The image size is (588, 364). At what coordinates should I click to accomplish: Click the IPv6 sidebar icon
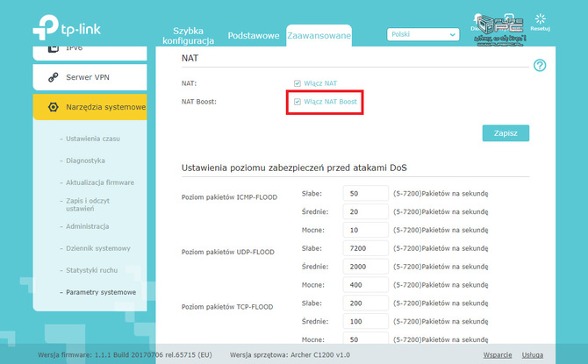tap(53, 48)
